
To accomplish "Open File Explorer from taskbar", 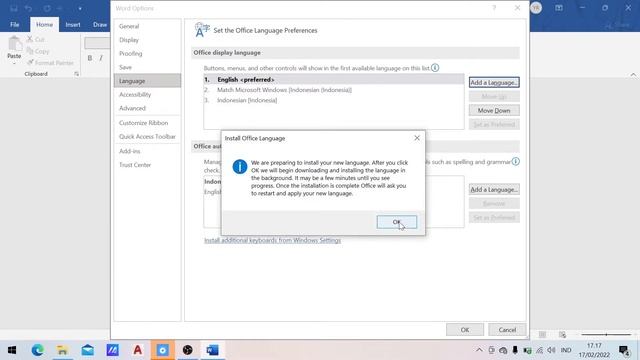I will tap(62, 350).
